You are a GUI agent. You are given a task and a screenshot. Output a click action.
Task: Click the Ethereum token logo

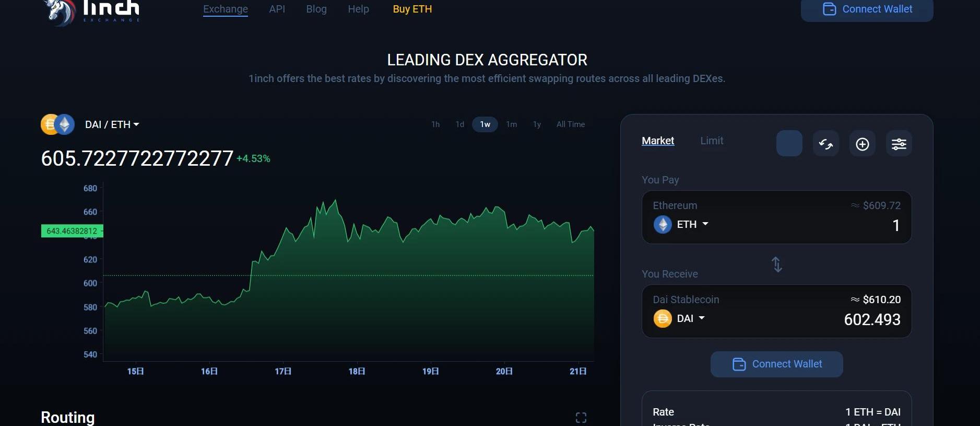pos(663,224)
